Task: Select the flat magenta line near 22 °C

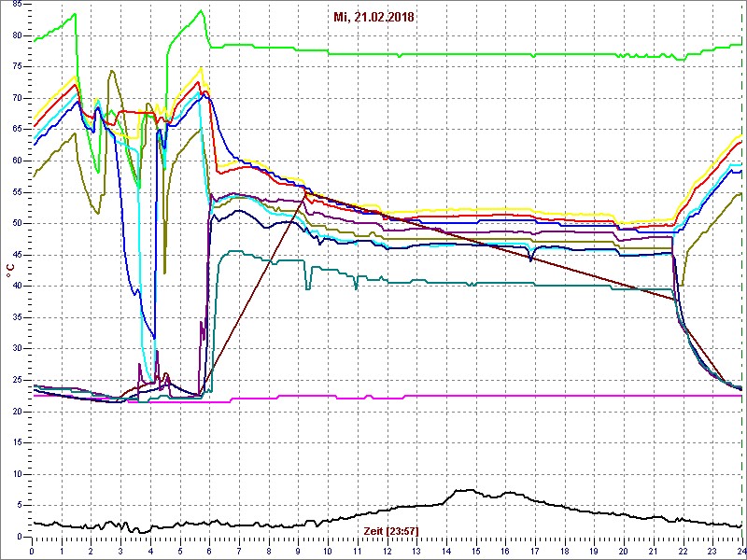Action: click(467, 396)
